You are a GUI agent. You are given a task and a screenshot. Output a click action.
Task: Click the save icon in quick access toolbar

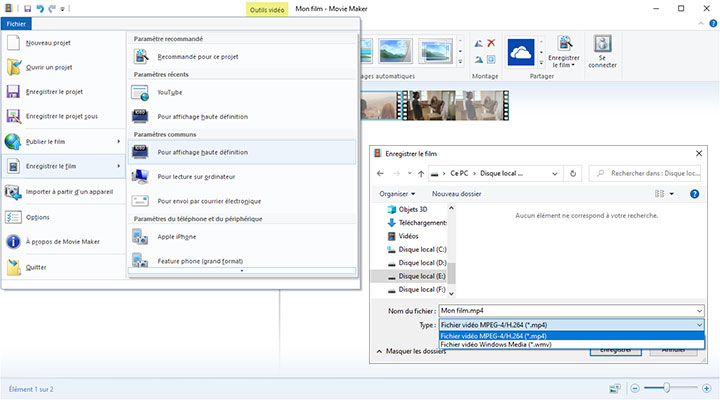tap(27, 8)
